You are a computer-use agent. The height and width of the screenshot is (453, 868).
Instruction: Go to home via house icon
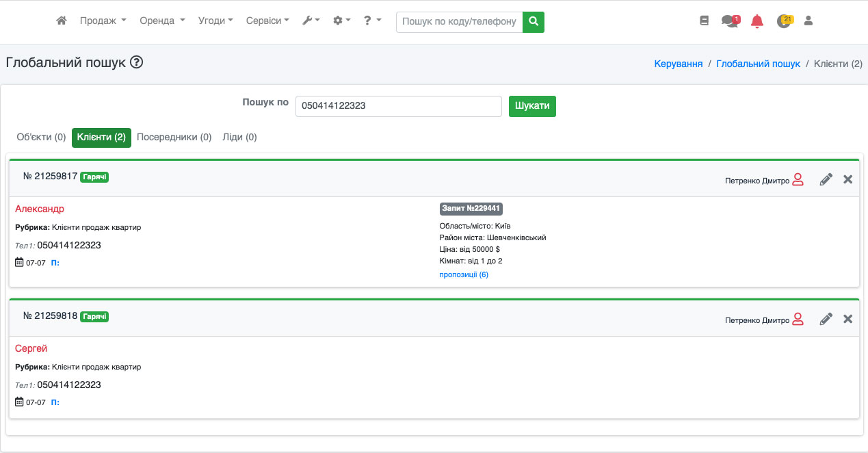point(62,21)
